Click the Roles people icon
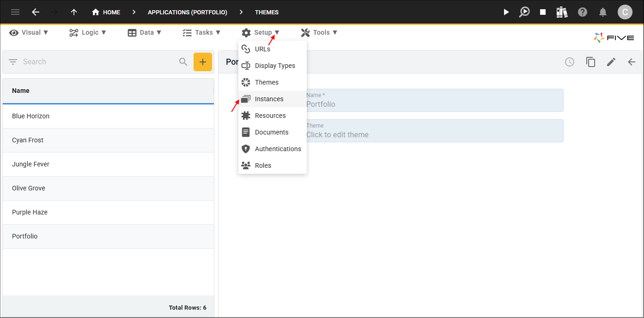This screenshot has height=318, width=644. [246, 165]
